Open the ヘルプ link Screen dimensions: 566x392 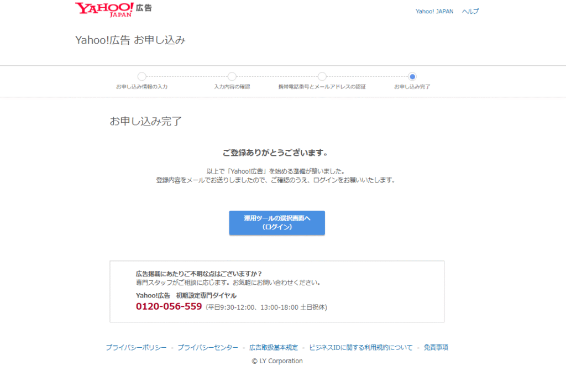[x=470, y=11]
